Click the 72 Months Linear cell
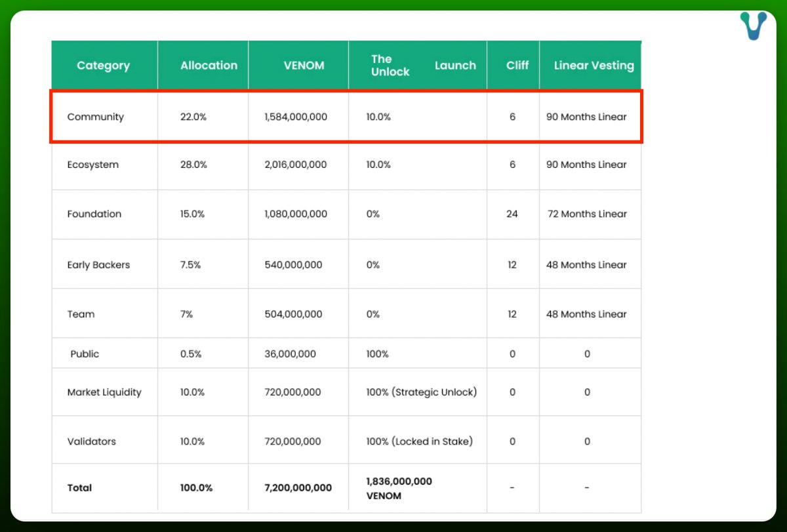The image size is (787, 532). click(587, 214)
